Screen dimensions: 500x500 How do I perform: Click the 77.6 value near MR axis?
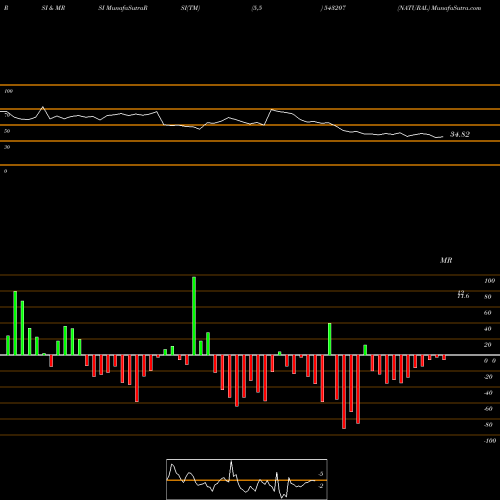point(463,296)
